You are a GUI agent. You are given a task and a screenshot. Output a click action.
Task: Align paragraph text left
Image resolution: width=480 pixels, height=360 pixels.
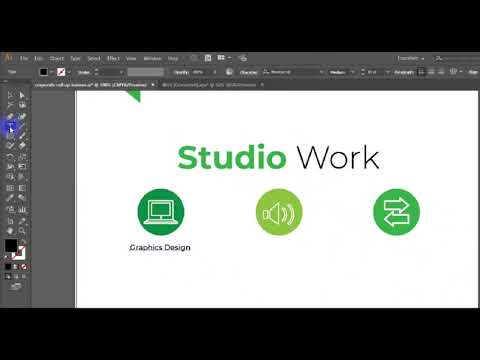[x=422, y=72]
